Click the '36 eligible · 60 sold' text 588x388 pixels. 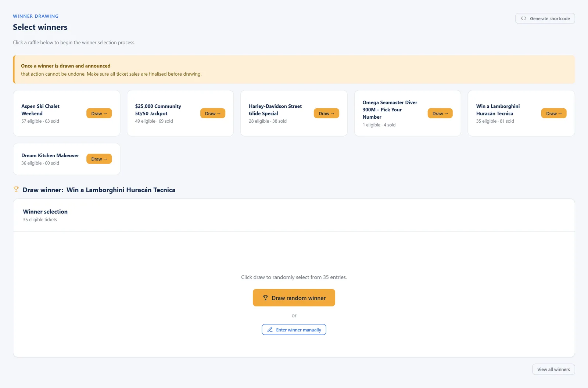coord(40,163)
